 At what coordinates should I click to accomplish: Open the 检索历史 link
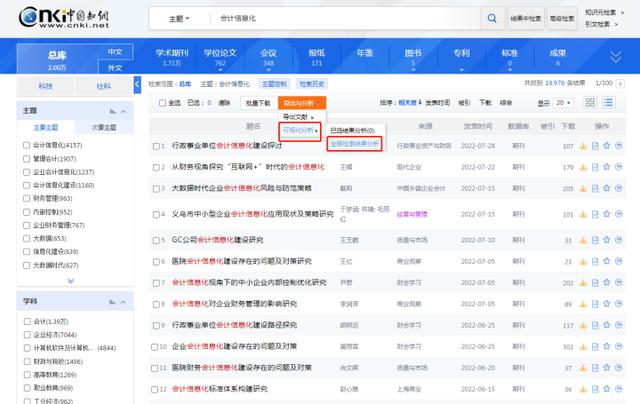pyautogui.click(x=312, y=84)
